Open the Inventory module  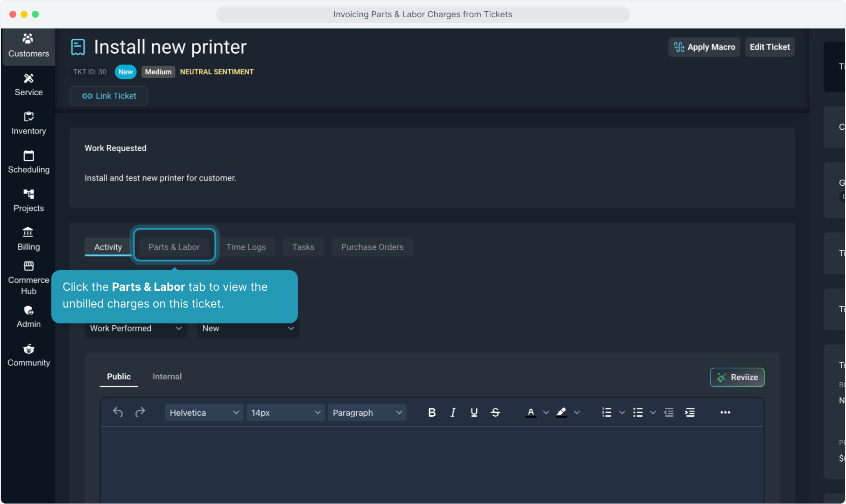[x=28, y=123]
